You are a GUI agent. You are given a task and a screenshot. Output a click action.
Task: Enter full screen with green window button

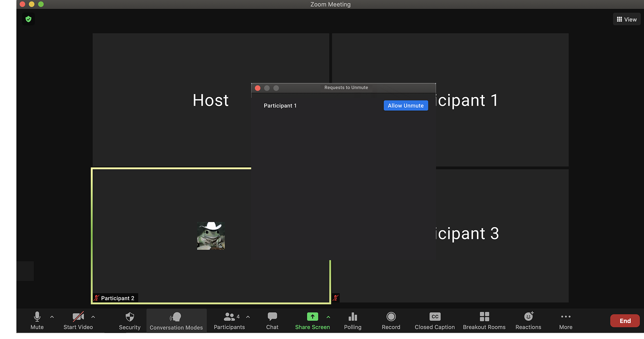[x=41, y=4]
